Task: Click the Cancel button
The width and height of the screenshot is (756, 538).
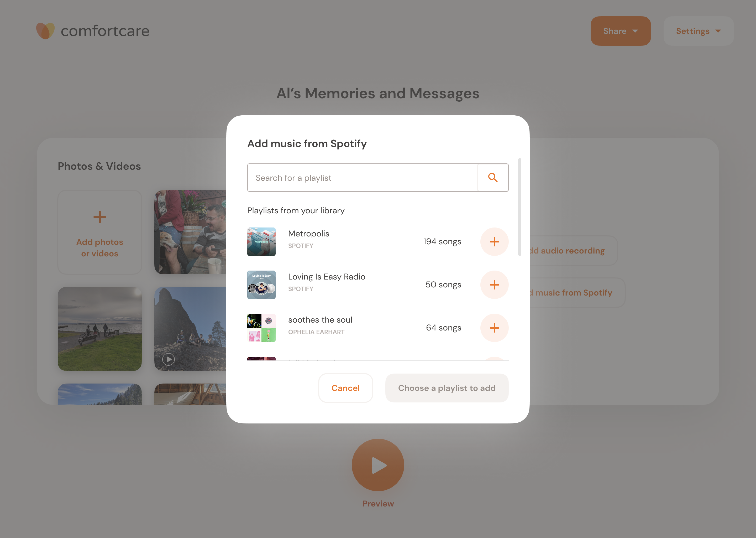Action: 345,388
